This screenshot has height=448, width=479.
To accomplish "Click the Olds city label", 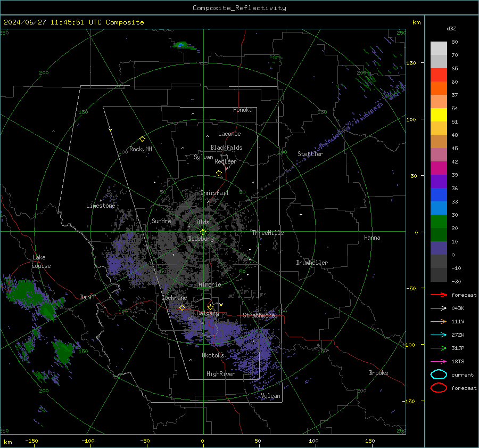I will pos(203,222).
